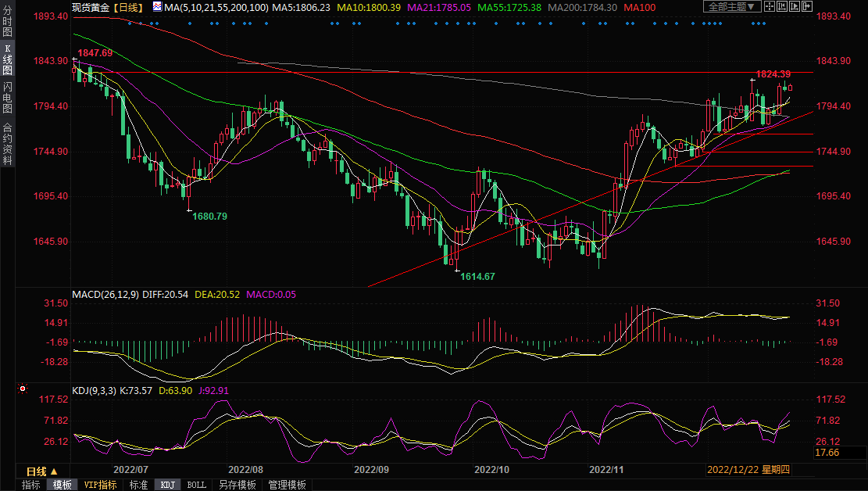Click the red sun icon beside KDJ
Viewport: 868px width, 491px height.
[23, 389]
